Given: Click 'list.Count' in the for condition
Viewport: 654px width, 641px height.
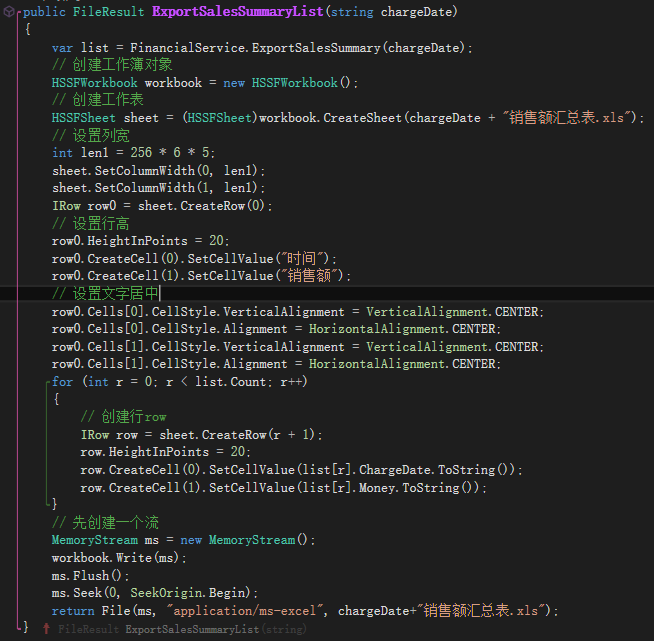Looking at the screenshot, I should coord(231,382).
